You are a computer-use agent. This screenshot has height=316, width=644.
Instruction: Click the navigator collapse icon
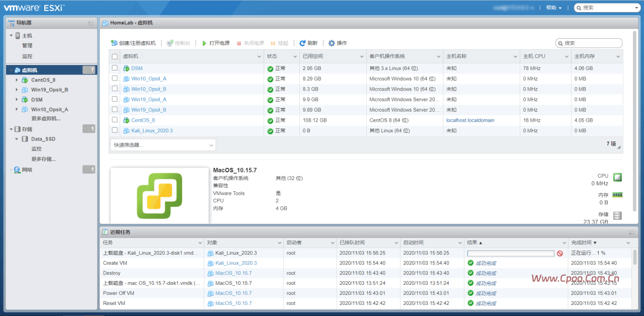point(91,23)
